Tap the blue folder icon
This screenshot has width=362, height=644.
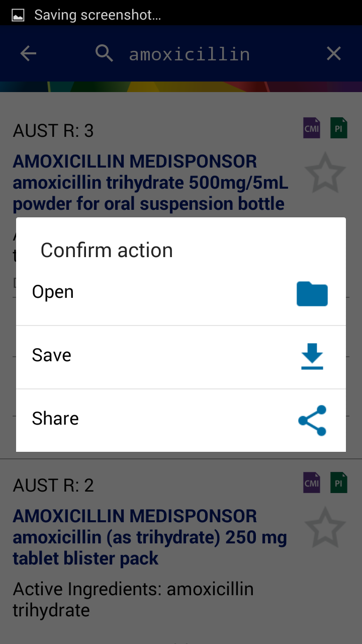(x=312, y=294)
